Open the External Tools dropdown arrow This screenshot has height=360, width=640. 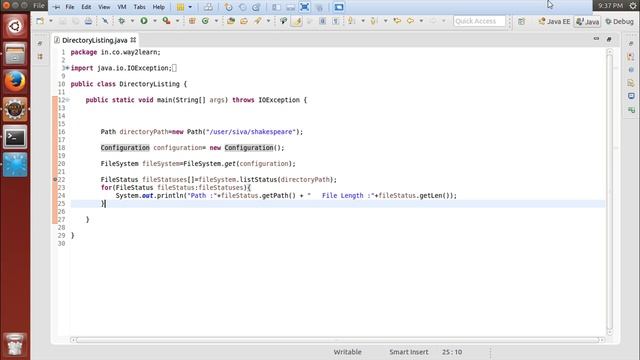(178, 21)
